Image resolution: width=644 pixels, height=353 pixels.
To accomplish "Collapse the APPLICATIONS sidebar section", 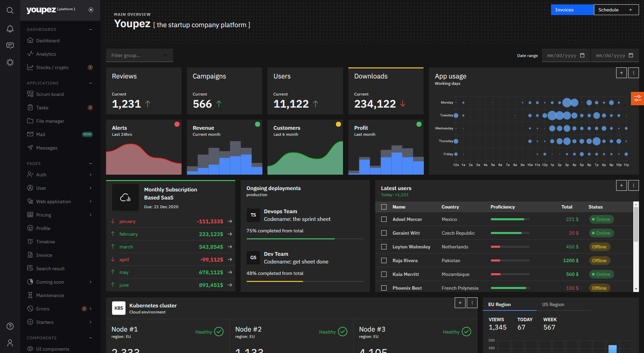I will point(91,83).
